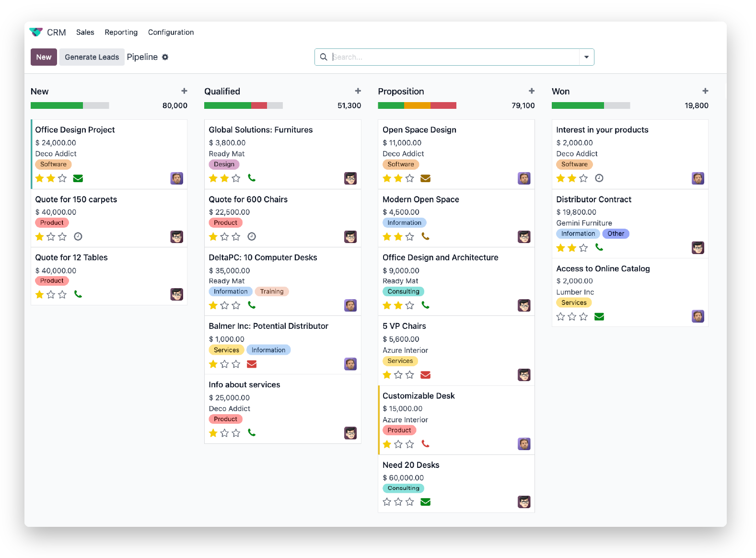
Task: Open the Configuration menu
Action: pos(171,32)
